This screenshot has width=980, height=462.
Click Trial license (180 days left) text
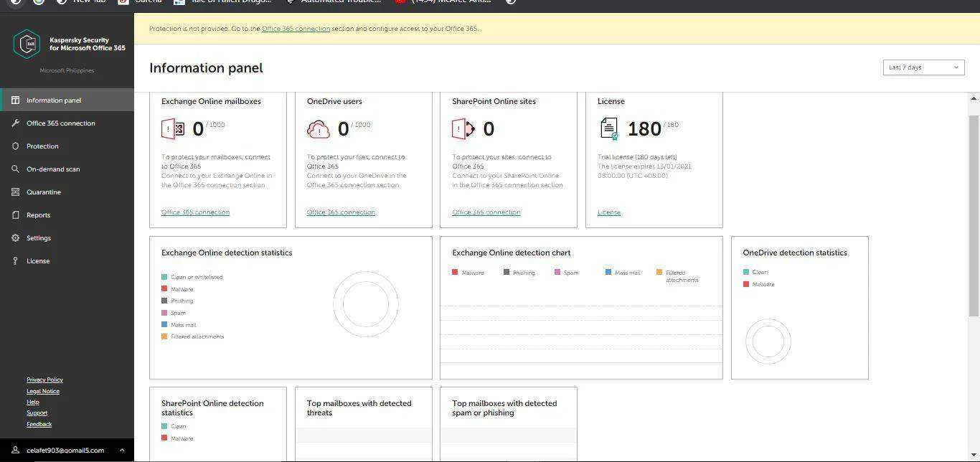(x=637, y=157)
